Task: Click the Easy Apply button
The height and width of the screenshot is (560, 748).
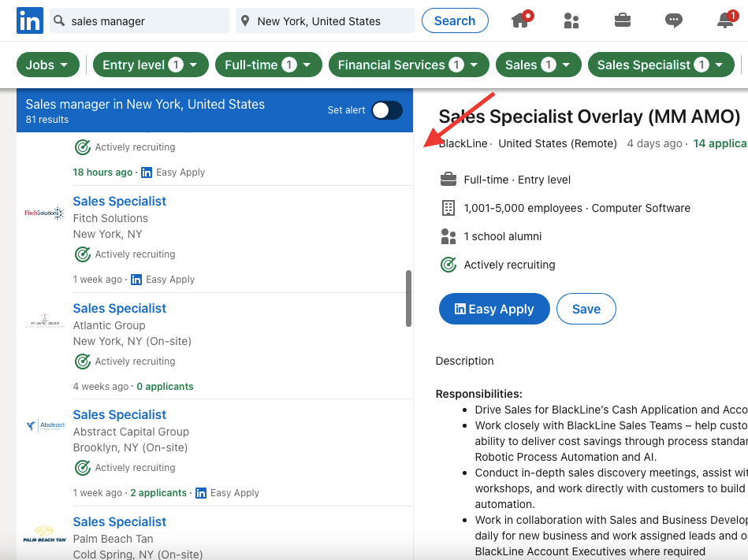Action: (494, 309)
